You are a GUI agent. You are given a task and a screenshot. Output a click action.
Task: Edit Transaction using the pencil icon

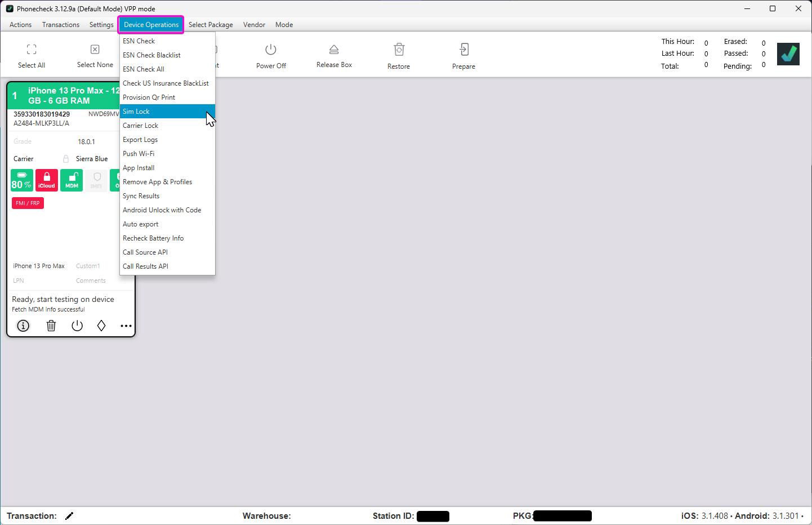pos(69,516)
